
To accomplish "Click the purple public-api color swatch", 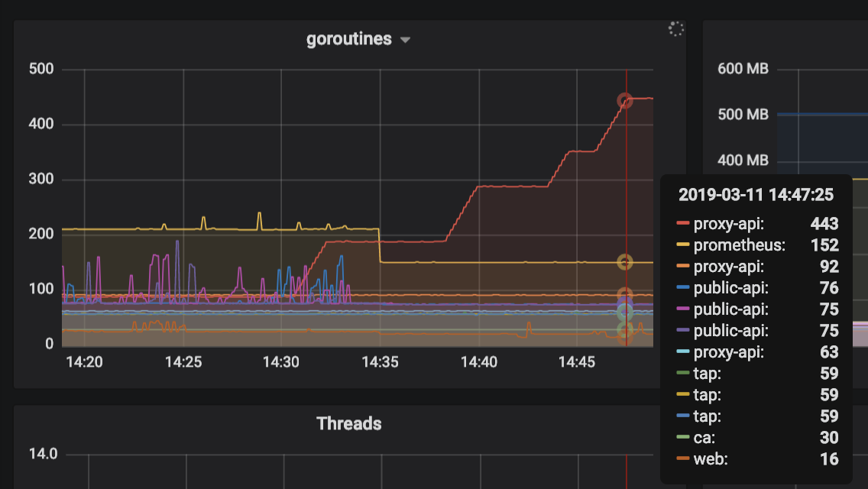I will pyautogui.click(x=682, y=331).
